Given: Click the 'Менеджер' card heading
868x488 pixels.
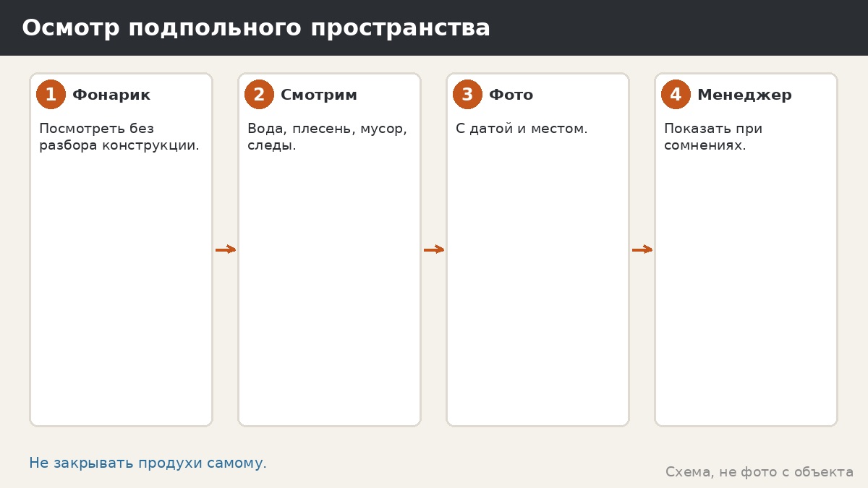Looking at the screenshot, I should click(x=744, y=95).
